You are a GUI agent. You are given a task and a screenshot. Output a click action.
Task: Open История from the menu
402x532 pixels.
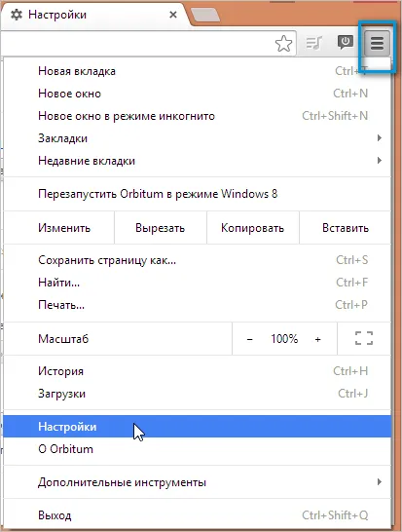[198, 371]
